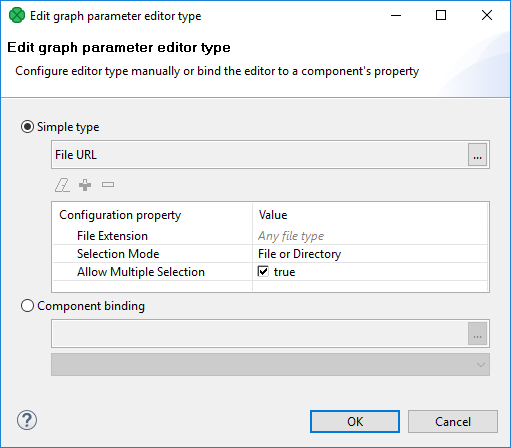This screenshot has height=448, width=511.
Task: Open the Selection Mode value File or Directory
Action: tap(299, 254)
